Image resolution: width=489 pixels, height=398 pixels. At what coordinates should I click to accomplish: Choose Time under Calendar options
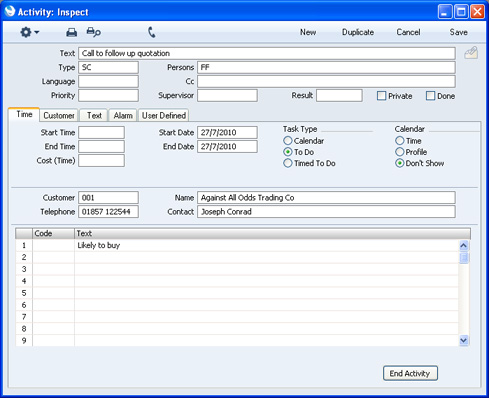[x=400, y=141]
